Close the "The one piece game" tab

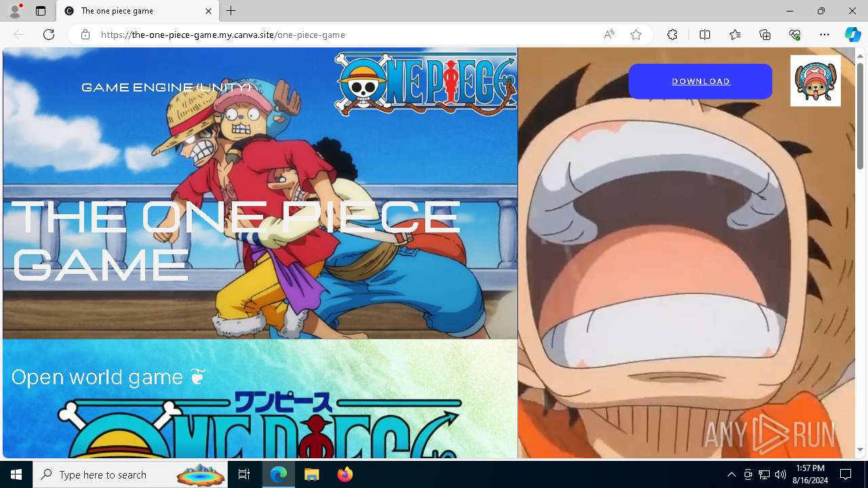point(208,11)
